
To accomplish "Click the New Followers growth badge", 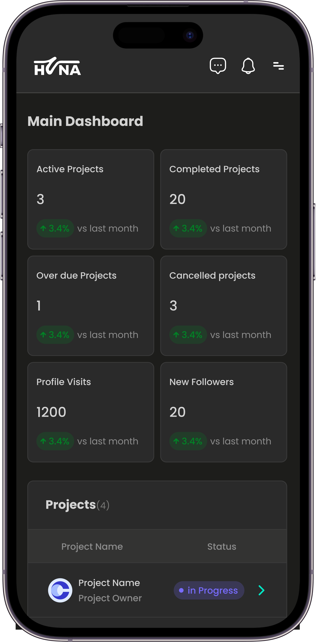I will point(188,441).
